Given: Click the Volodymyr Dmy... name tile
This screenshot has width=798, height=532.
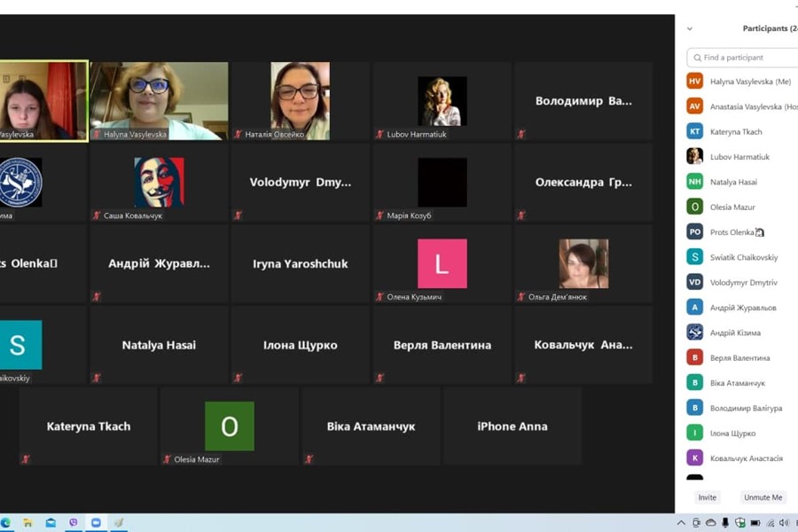Looking at the screenshot, I should (x=301, y=183).
